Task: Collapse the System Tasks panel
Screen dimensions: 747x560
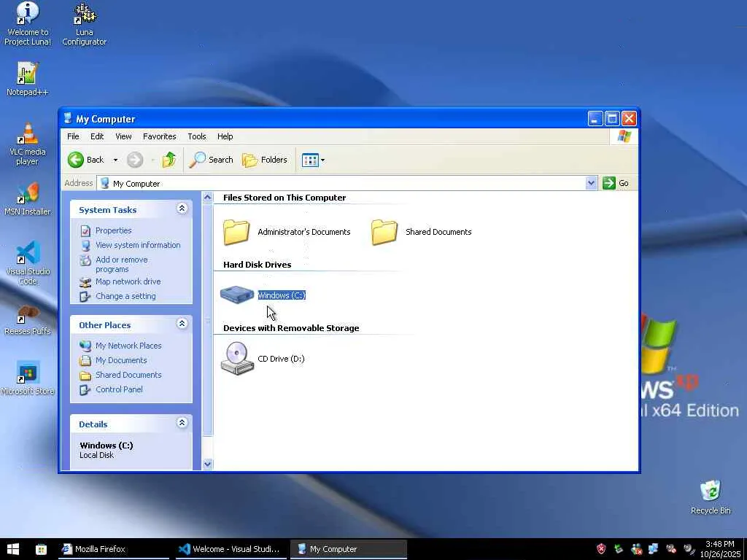Action: (182, 209)
